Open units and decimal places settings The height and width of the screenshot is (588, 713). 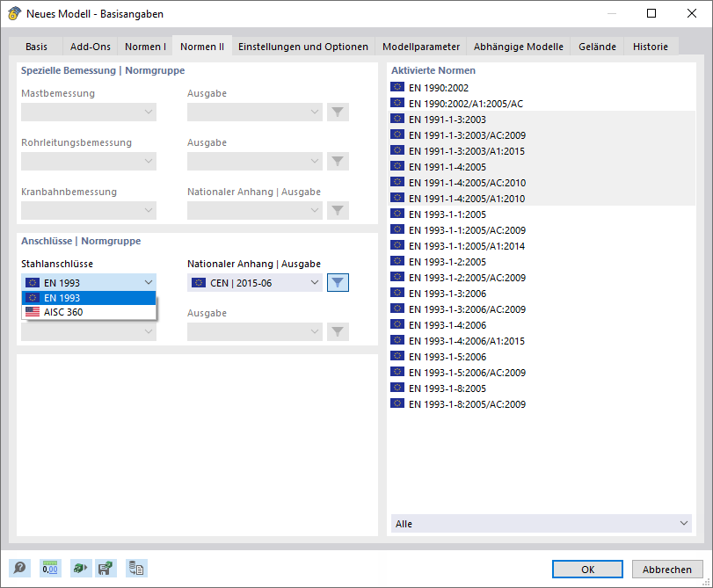coord(50,568)
